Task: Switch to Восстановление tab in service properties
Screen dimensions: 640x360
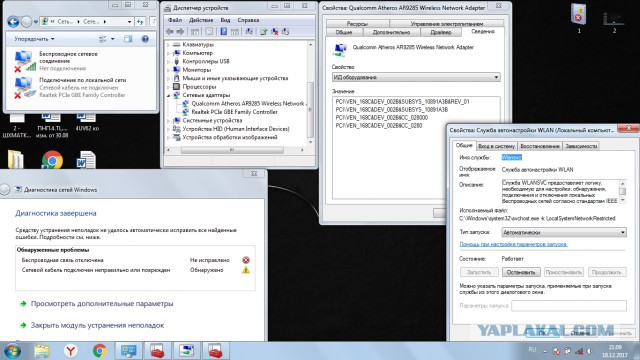Action: pyautogui.click(x=540, y=146)
